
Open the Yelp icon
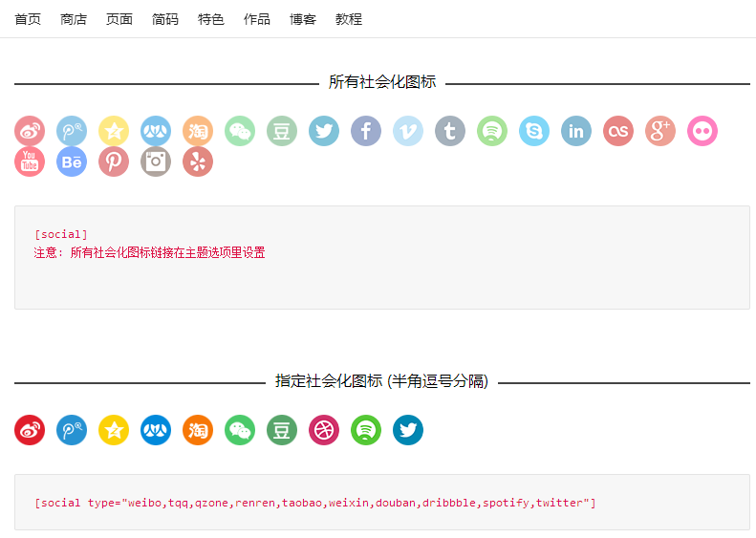point(198,161)
